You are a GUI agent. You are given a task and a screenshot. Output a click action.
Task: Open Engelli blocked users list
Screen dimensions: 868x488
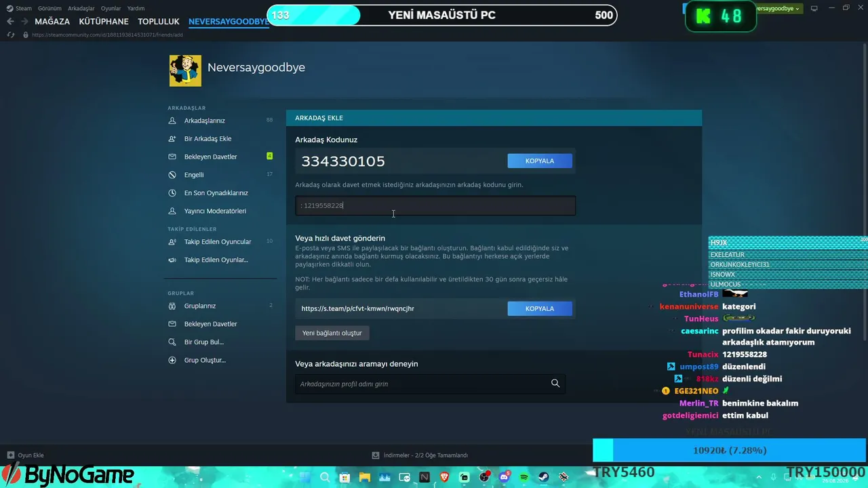click(194, 175)
